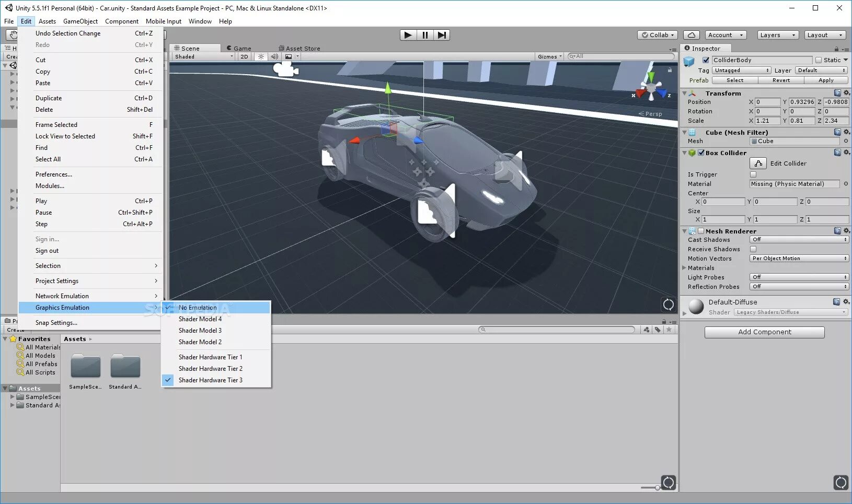Open Default-Diffuse material gear menu
Image resolution: width=852 pixels, height=504 pixels.
tap(847, 302)
